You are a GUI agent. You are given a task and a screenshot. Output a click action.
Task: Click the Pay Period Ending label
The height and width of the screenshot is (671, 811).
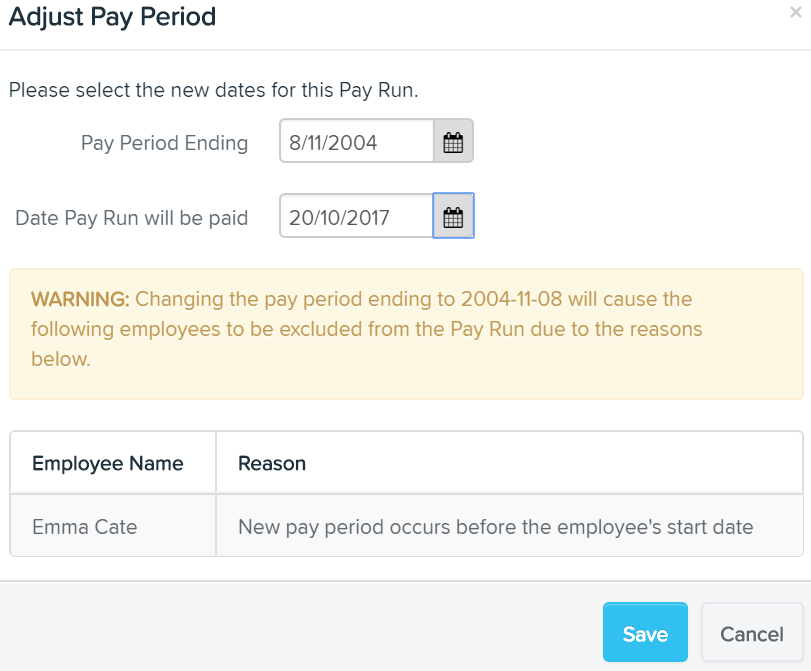(x=164, y=143)
